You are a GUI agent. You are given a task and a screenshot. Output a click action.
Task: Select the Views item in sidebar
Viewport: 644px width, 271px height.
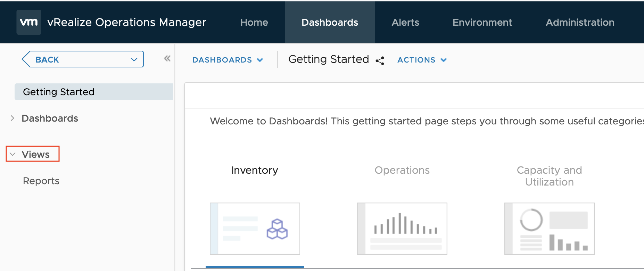pos(35,154)
